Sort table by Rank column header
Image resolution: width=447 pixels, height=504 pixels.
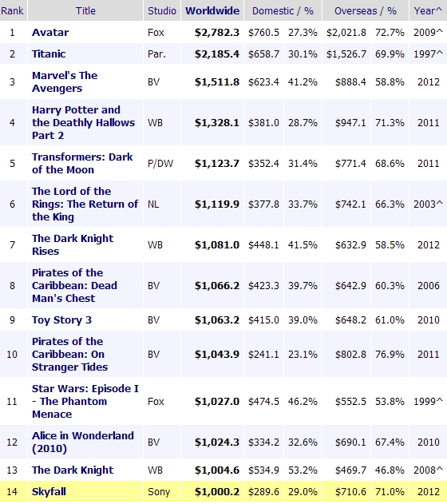coord(12,10)
